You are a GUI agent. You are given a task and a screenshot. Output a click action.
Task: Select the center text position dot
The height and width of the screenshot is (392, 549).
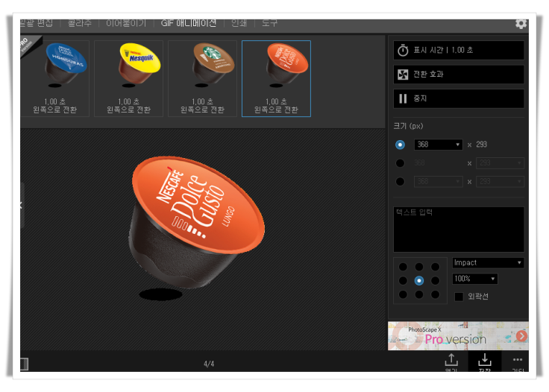click(x=419, y=280)
